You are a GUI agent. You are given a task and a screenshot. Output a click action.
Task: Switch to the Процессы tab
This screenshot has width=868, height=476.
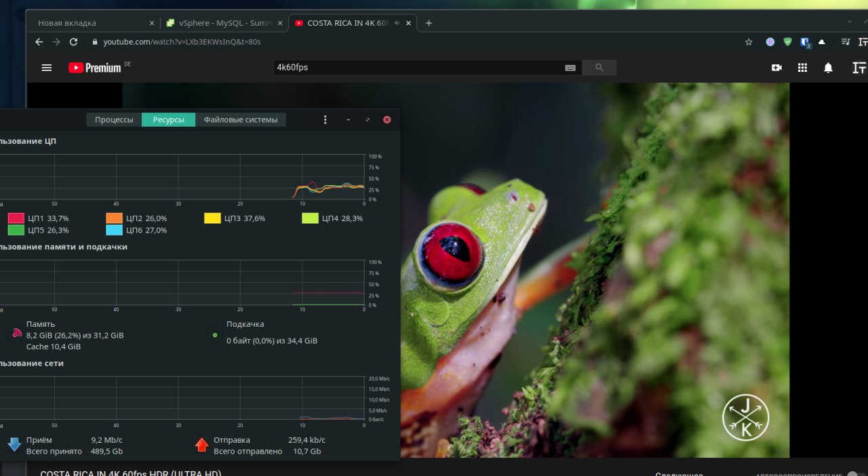(114, 119)
